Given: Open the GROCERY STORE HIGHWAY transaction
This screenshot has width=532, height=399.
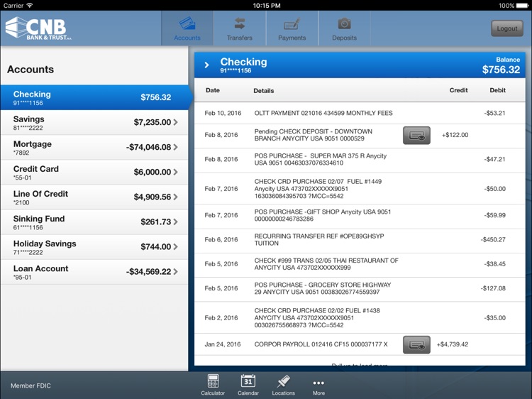Looking at the screenshot, I should pyautogui.click(x=360, y=289).
